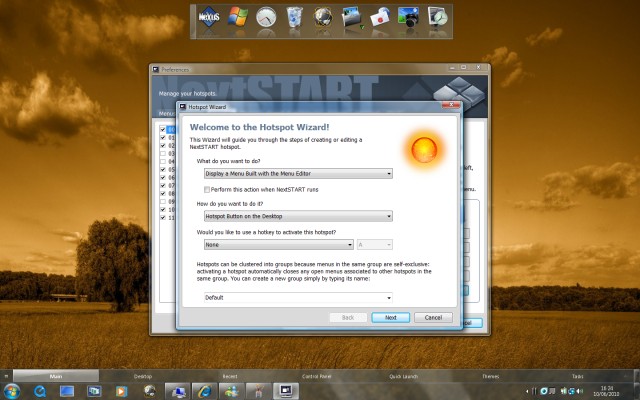Open the Windows flag icon in dock
This screenshot has height=400, width=640.
[237, 16]
